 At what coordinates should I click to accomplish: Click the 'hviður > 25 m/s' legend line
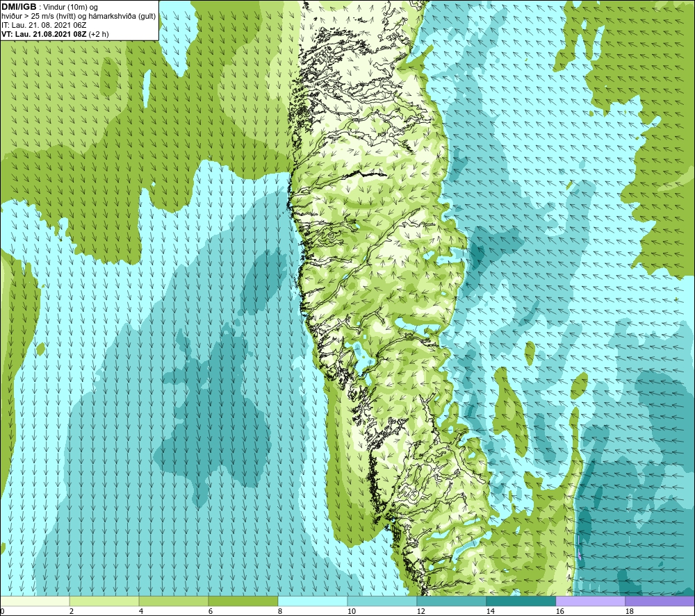coord(79,17)
